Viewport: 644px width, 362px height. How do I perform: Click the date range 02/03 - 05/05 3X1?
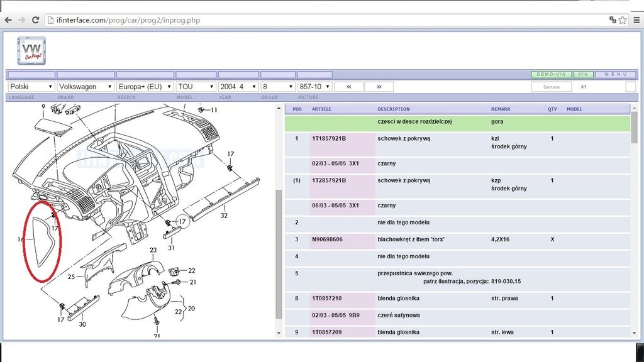(335, 163)
